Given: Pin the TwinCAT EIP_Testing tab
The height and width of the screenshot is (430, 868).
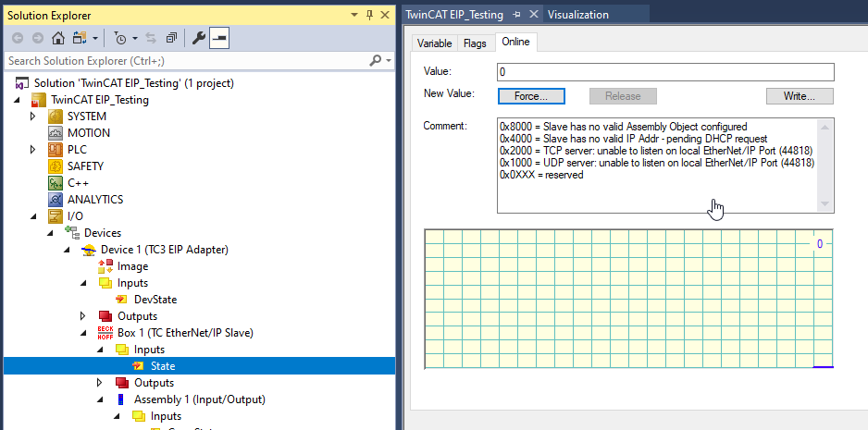Looking at the screenshot, I should 517,15.
